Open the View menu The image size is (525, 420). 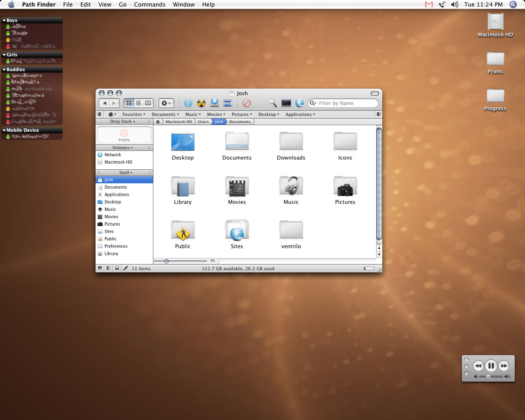pyautogui.click(x=105, y=5)
